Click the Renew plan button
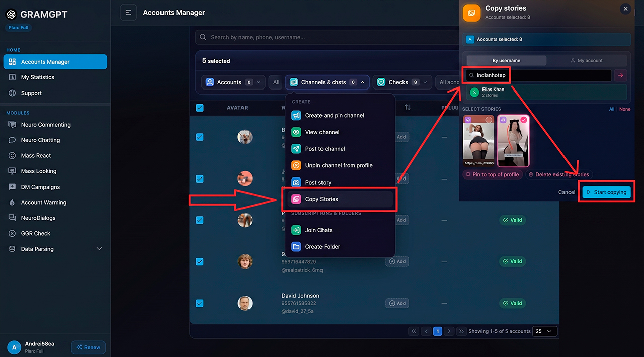The height and width of the screenshot is (357, 644). (x=88, y=347)
